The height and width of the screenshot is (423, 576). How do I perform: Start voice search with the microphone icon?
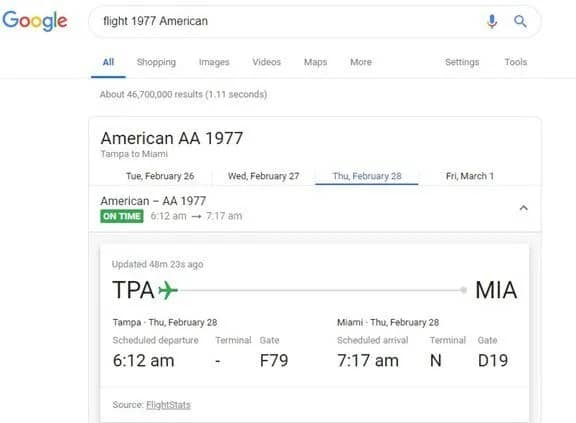(x=492, y=21)
